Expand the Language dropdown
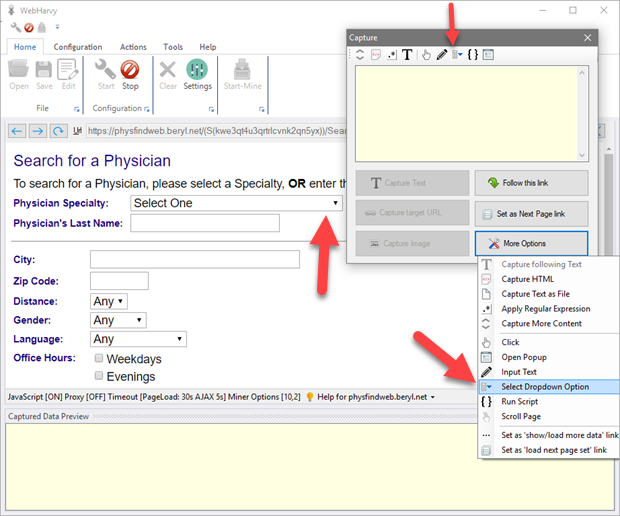 click(138, 340)
